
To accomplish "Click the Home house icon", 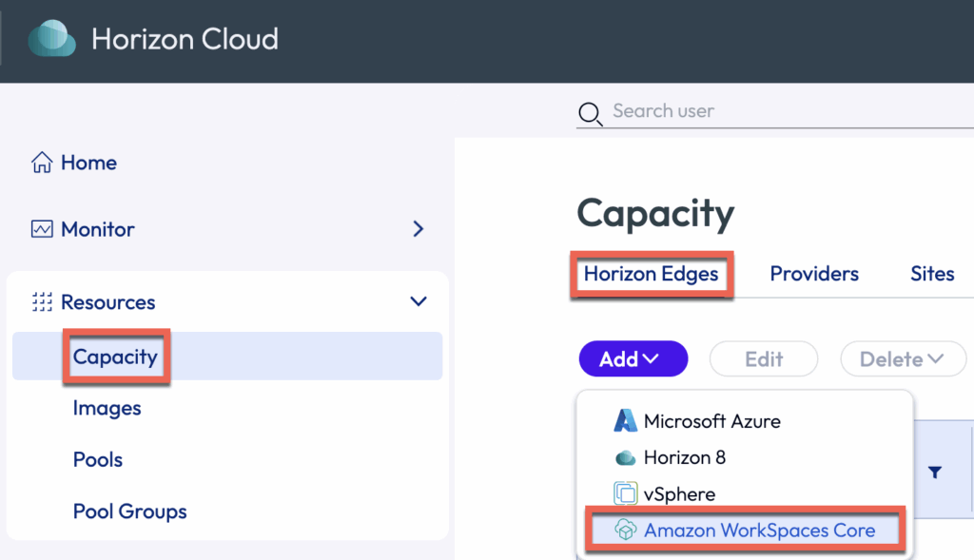I will [x=42, y=164].
